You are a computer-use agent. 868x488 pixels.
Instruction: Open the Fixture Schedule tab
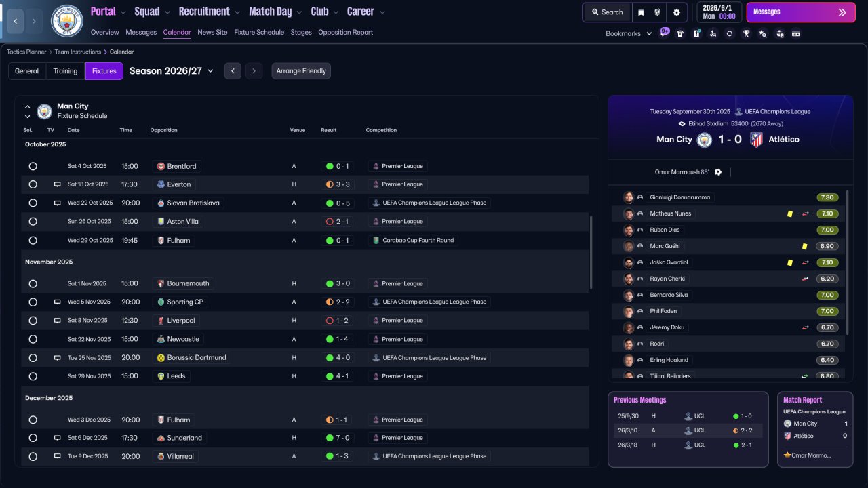(x=259, y=33)
